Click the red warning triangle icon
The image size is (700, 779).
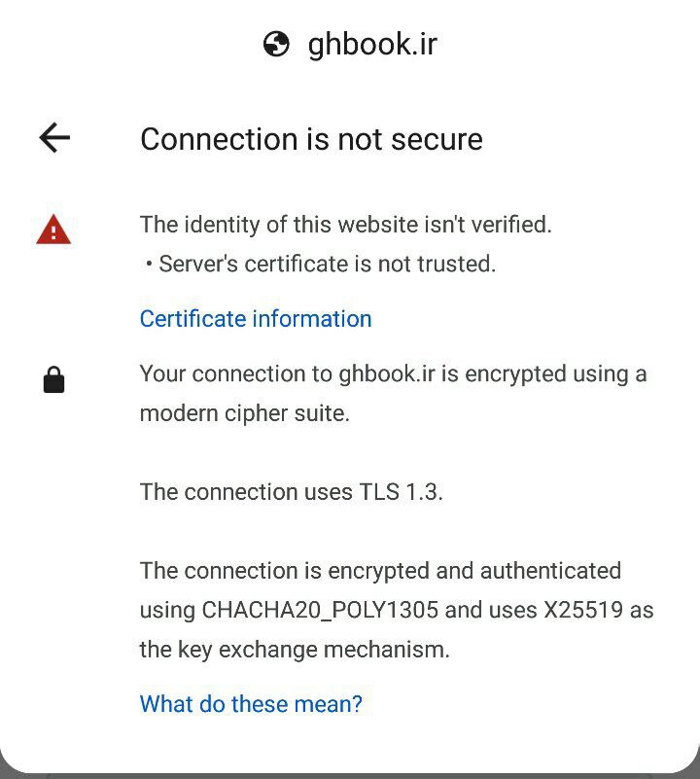tap(53, 230)
